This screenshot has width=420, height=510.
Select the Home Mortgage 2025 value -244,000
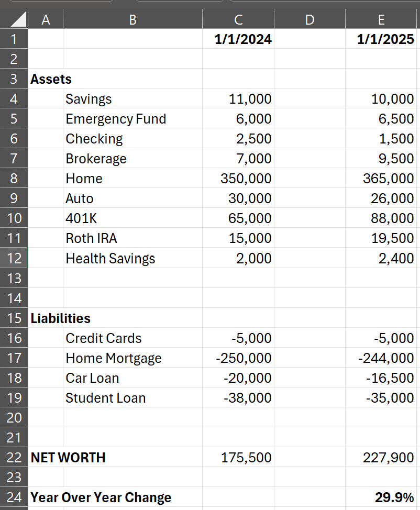pos(386,358)
